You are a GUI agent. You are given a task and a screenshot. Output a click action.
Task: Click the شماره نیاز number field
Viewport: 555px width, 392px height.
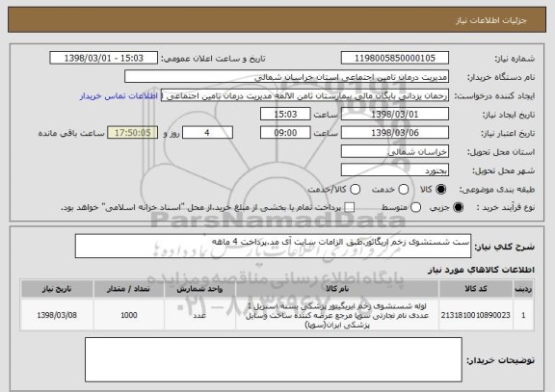[395, 58]
